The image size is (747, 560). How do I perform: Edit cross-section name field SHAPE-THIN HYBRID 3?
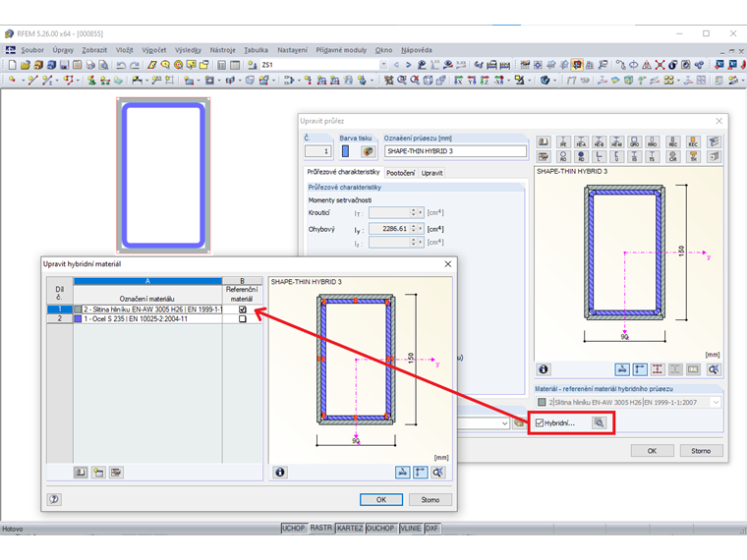(x=455, y=151)
